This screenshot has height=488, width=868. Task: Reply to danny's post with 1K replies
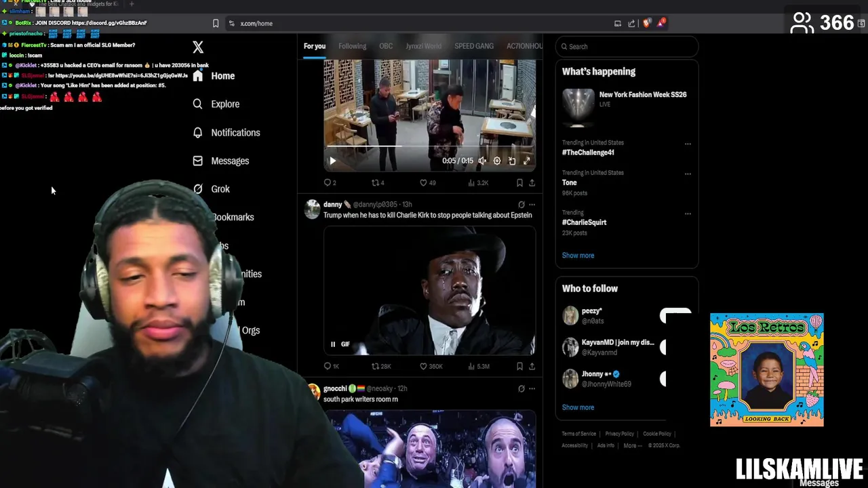[x=332, y=367]
